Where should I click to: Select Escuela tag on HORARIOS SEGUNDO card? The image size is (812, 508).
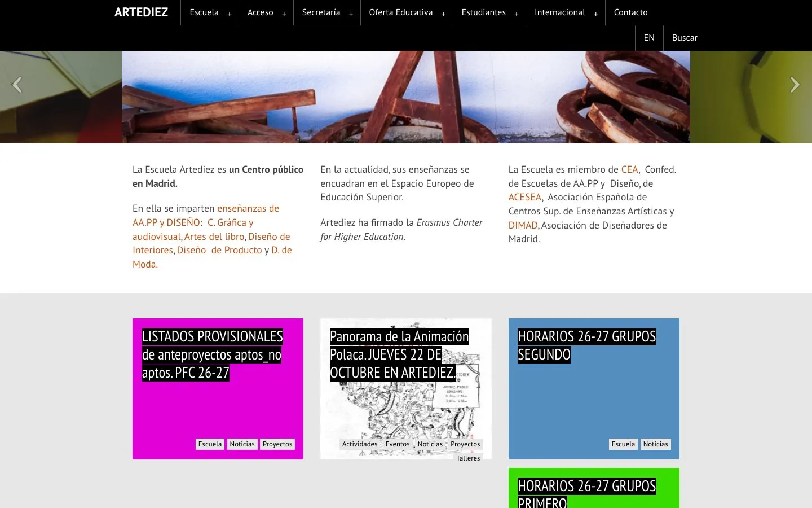tap(623, 444)
